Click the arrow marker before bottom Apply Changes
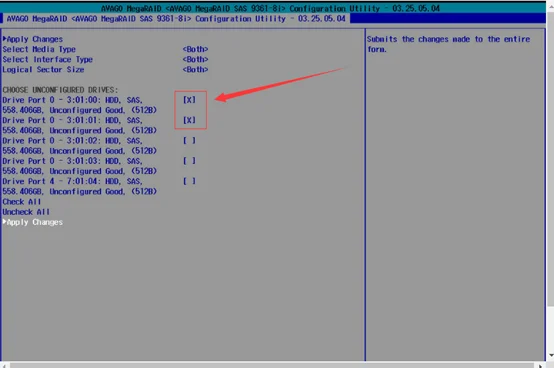 pyautogui.click(x=5, y=222)
